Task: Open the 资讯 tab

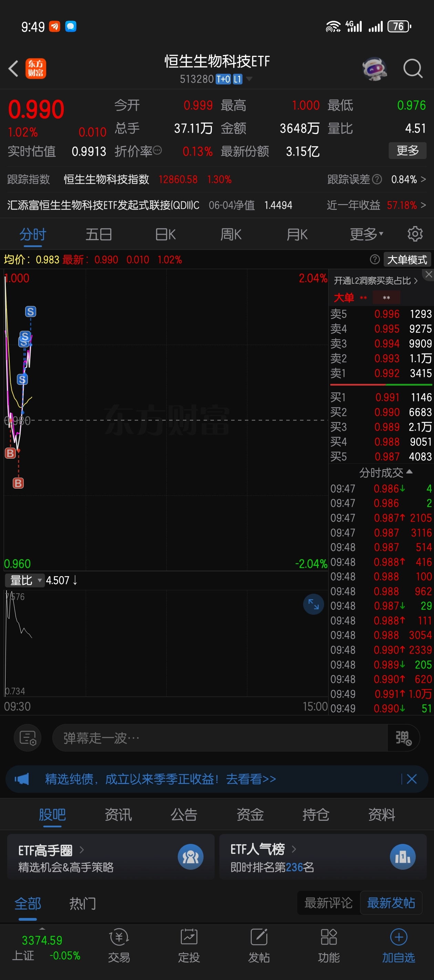Action: [118, 815]
